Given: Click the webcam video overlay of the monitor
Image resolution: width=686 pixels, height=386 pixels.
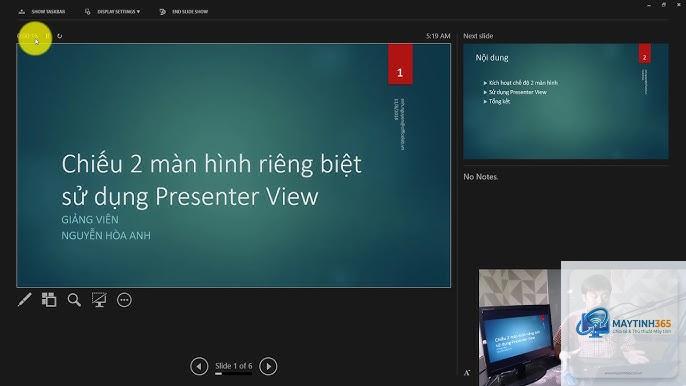Looking at the screenshot, I should click(520, 327).
